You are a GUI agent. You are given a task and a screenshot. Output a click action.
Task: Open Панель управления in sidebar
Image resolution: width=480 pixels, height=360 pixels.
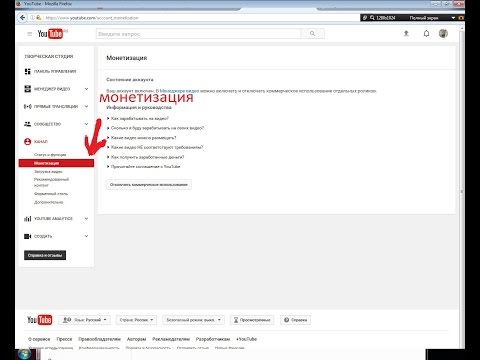55,71
